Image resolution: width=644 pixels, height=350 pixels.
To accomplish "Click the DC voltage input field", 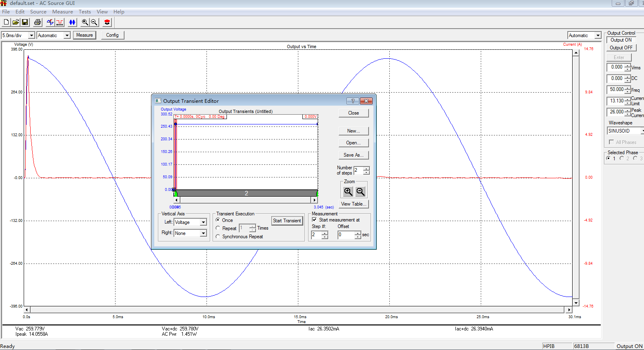I will coord(615,78).
